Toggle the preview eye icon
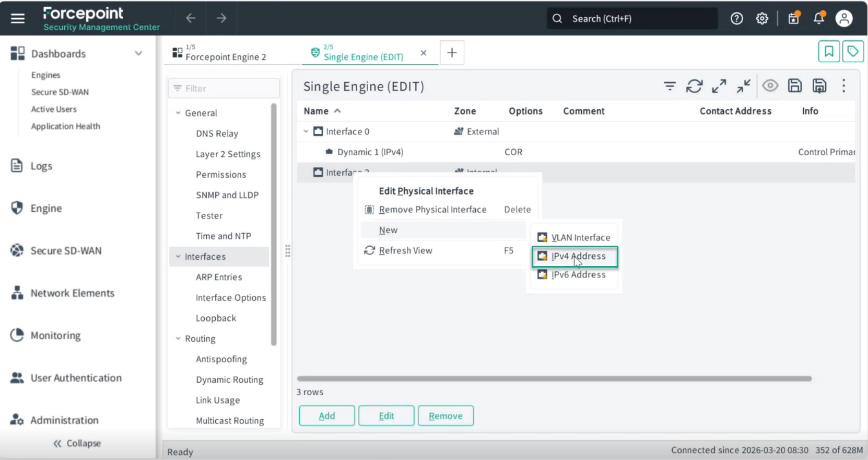 click(x=770, y=86)
